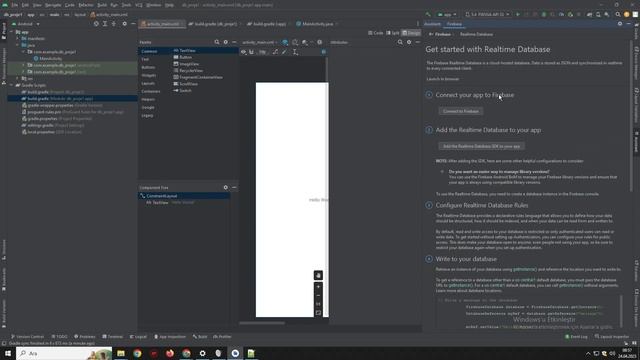Zoom out the design surface
Image resolution: width=640 pixels, height=360 pixels.
[318, 296]
